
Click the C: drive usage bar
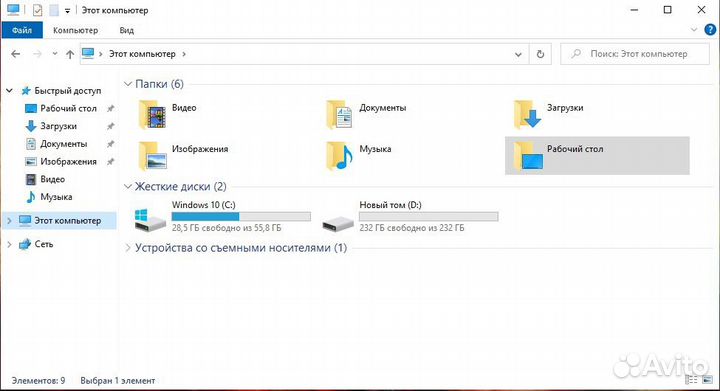[241, 217]
